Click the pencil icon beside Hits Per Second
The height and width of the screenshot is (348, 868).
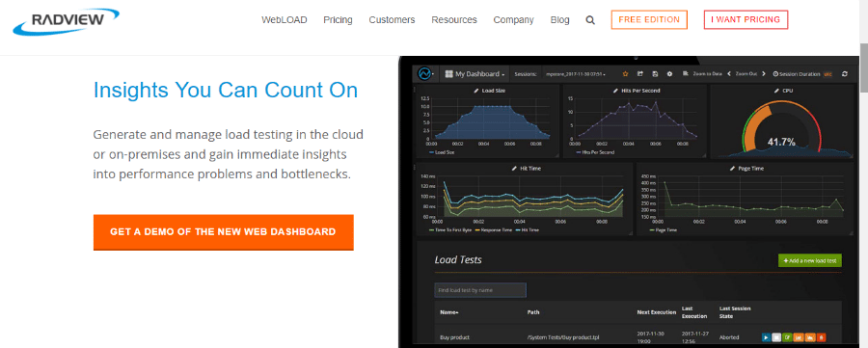(615, 91)
